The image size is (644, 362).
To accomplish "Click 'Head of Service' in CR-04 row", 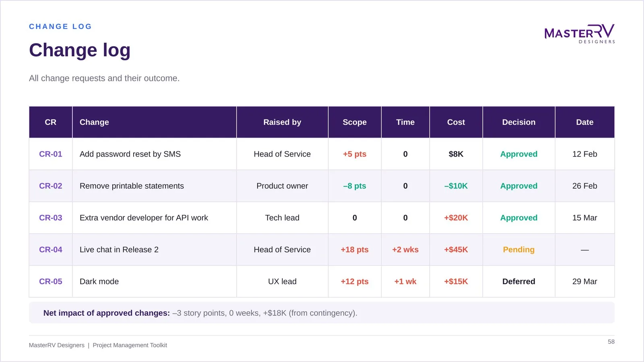I will (x=282, y=249).
